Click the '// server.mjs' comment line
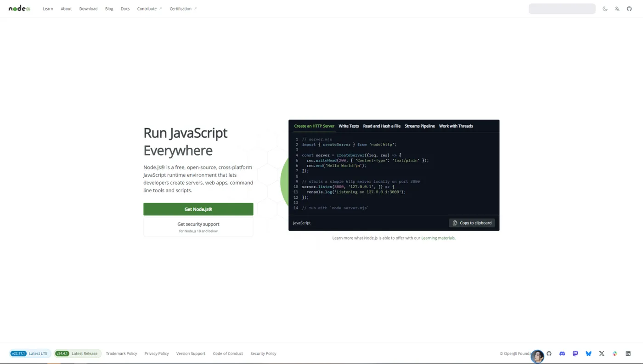The height and width of the screenshot is (364, 643). point(317,140)
